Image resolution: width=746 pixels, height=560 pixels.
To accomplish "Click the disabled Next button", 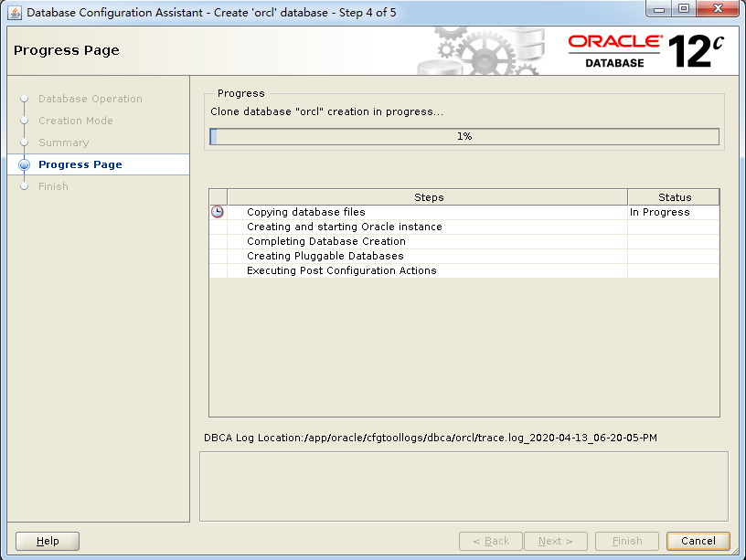I will pyautogui.click(x=556, y=541).
